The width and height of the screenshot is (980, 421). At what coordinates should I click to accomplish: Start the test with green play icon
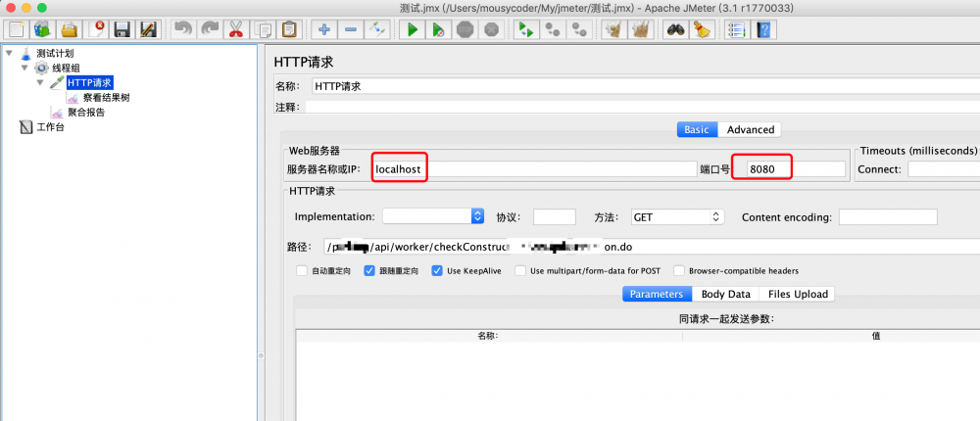[x=412, y=29]
